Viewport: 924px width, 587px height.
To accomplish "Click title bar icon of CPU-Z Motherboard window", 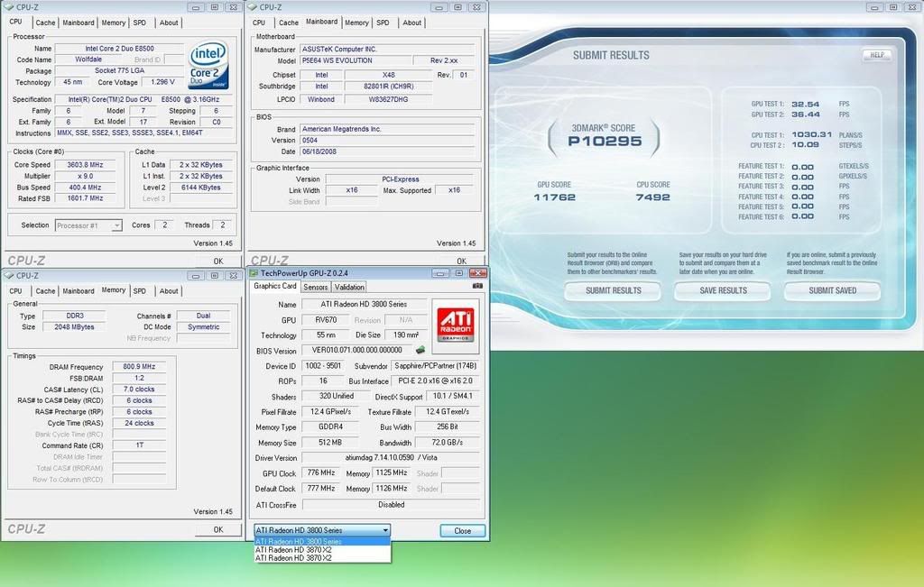I will (252, 7).
